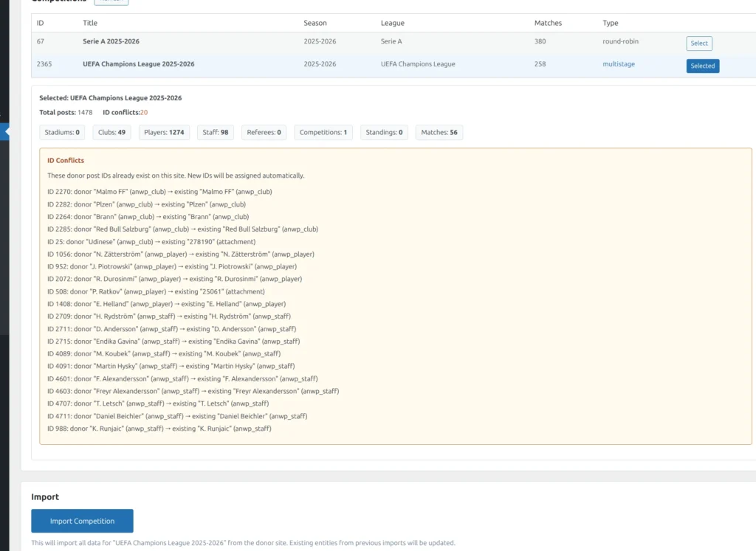
Task: Click the ID 67 cell
Action: (41, 41)
